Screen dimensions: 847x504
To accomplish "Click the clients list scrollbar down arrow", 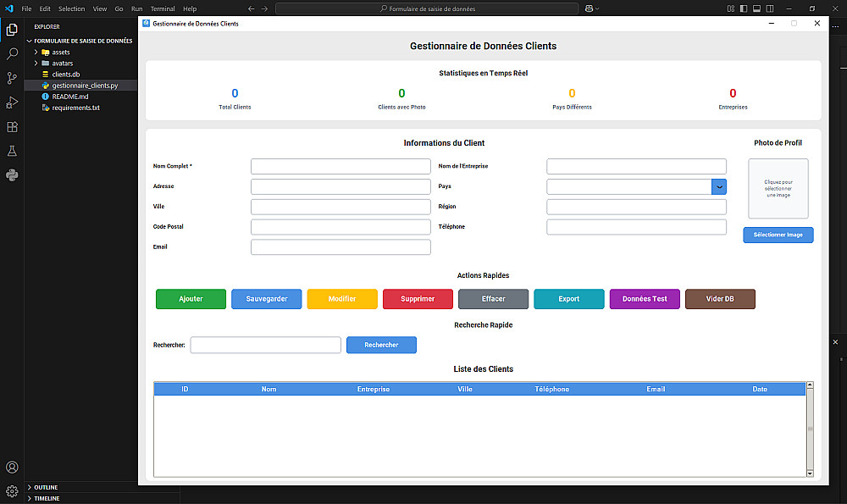I will tap(810, 474).
